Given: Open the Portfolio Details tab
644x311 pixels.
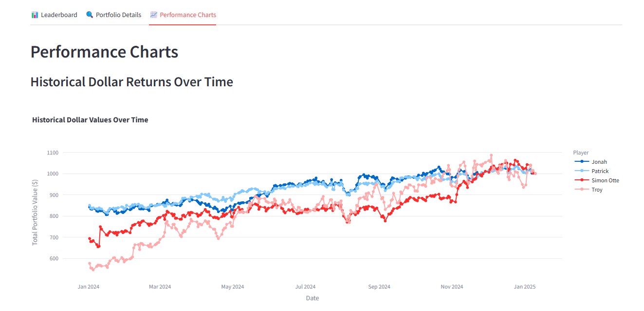Looking at the screenshot, I should pyautogui.click(x=118, y=15).
